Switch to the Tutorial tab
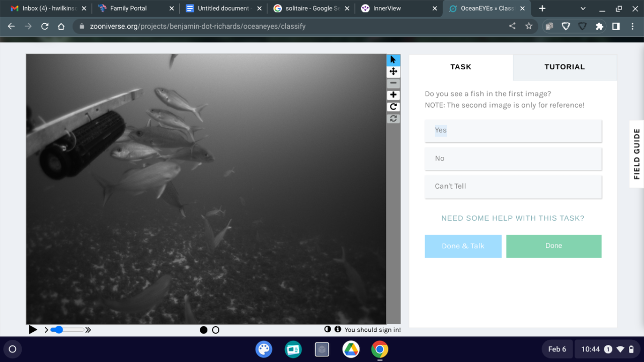The height and width of the screenshot is (362, 644). (x=565, y=67)
